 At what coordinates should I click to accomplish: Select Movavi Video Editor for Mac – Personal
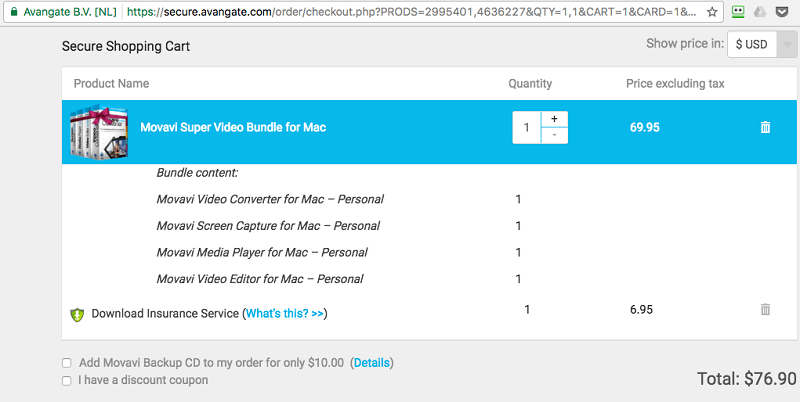click(x=260, y=279)
